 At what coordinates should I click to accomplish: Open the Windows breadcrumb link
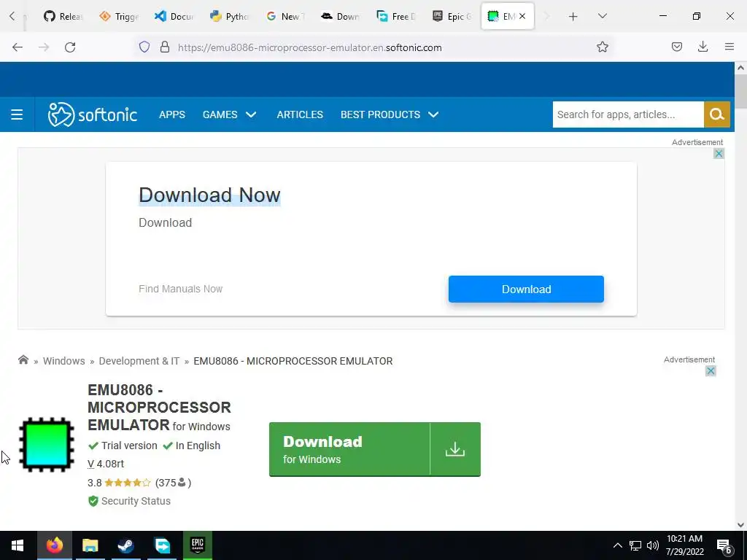[x=64, y=361]
